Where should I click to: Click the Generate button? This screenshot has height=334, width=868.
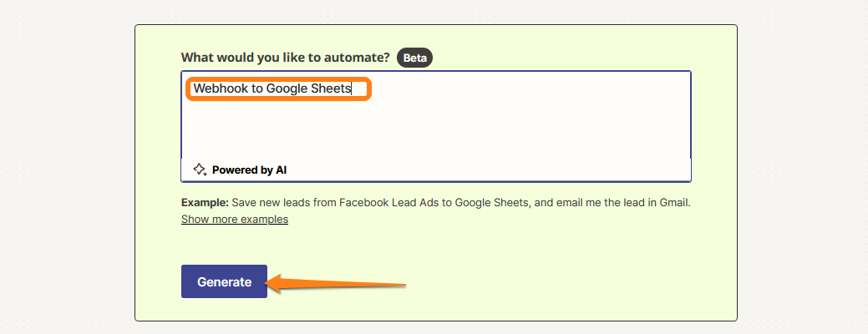coord(224,282)
